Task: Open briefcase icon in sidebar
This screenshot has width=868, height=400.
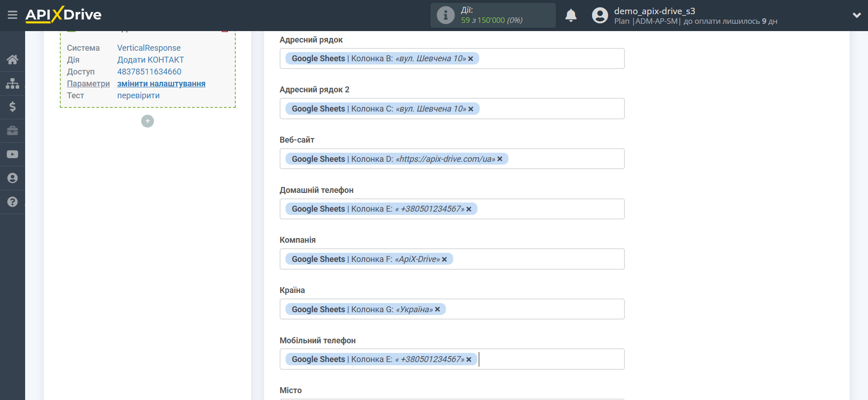Action: (x=12, y=131)
